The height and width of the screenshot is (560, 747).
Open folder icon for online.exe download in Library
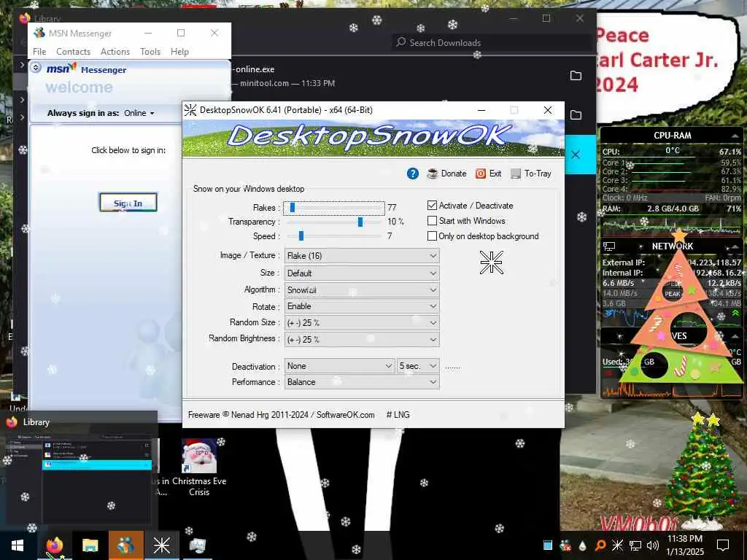coord(576,76)
